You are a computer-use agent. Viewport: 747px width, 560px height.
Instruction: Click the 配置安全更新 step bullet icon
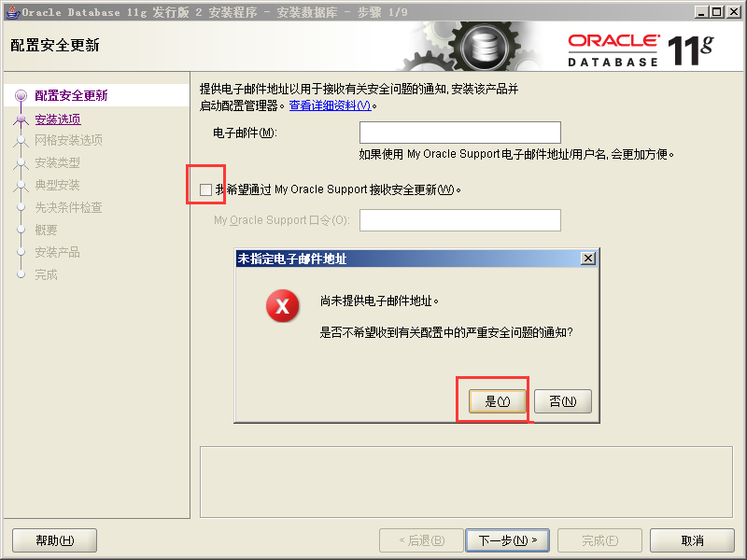click(21, 96)
